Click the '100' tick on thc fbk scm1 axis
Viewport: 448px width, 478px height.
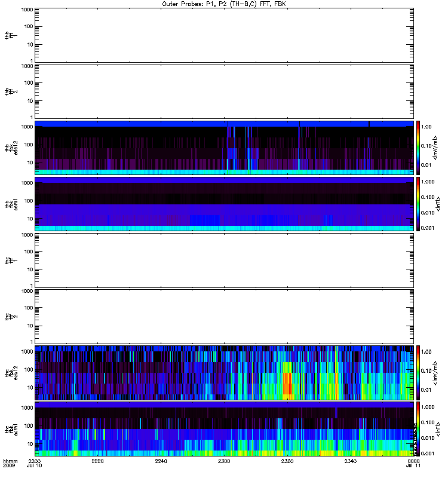pos(29,426)
